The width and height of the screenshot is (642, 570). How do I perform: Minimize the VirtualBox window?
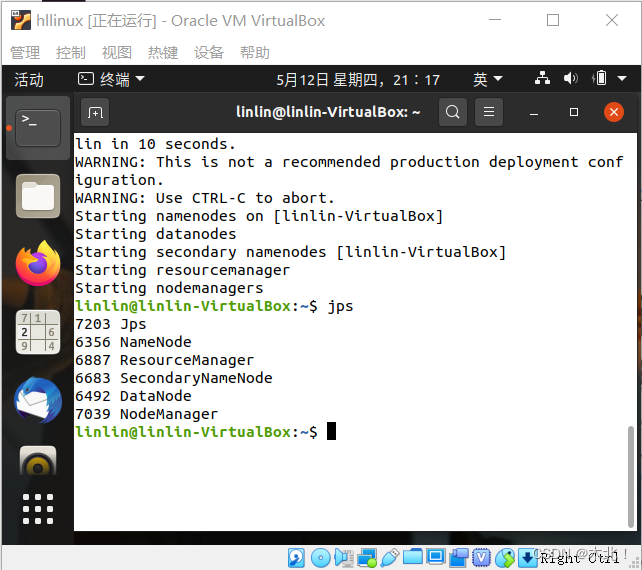[x=495, y=20]
